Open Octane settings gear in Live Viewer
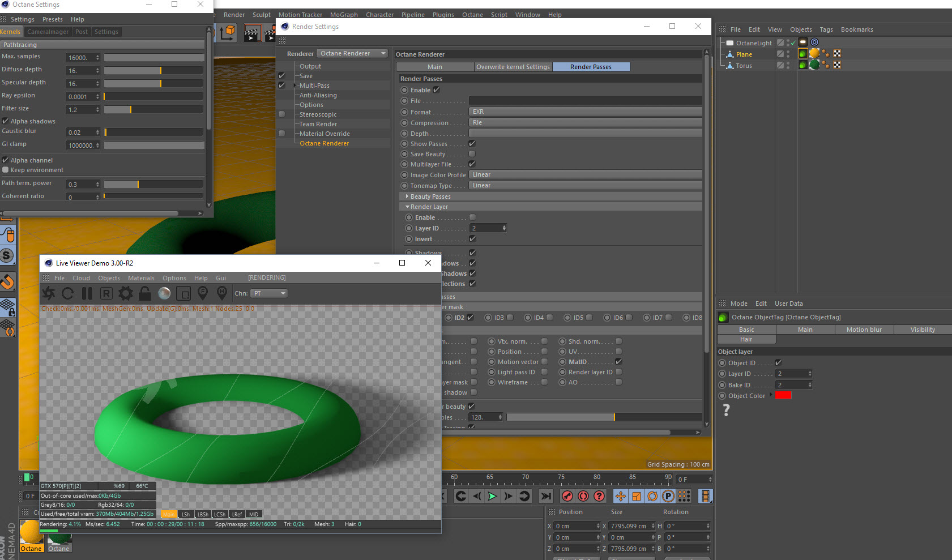 (x=125, y=293)
